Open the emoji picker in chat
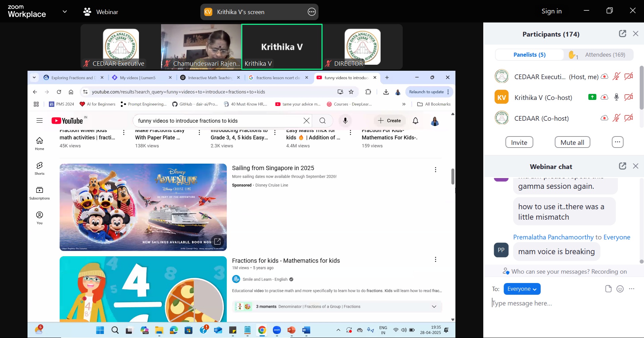Viewport: 644px width, 338px height. click(620, 289)
